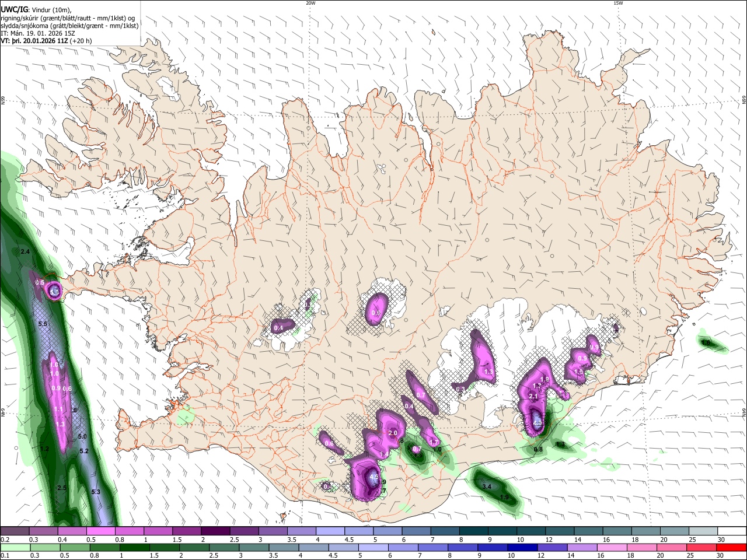Select top-row legend swatch between 20 and 25
Screen dimensions: 747x560
[675, 531]
